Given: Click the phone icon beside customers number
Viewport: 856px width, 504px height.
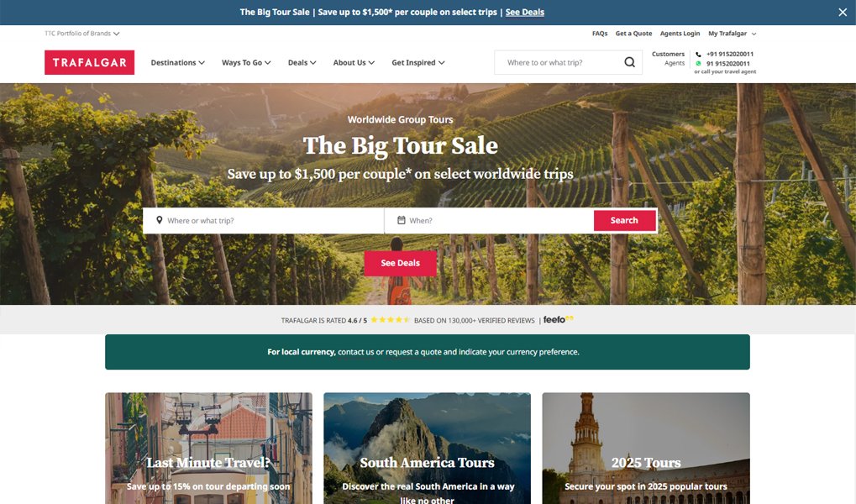Looking at the screenshot, I should point(698,54).
